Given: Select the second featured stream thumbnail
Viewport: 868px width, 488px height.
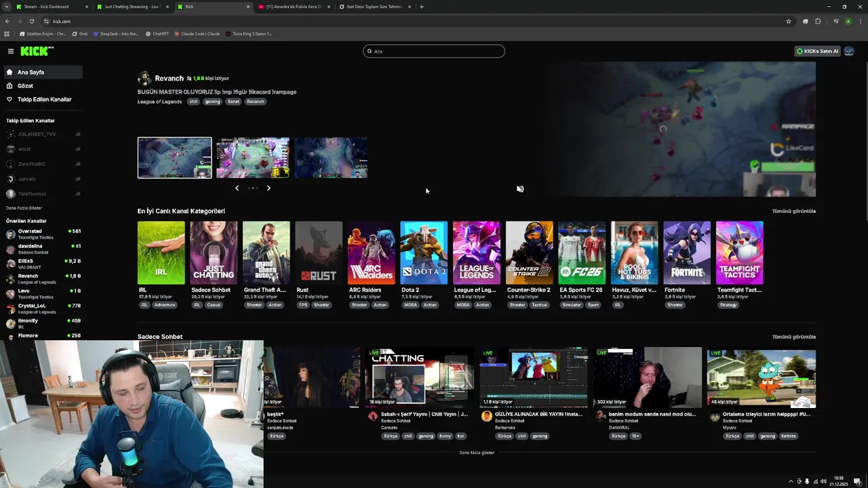Looking at the screenshot, I should (253, 158).
